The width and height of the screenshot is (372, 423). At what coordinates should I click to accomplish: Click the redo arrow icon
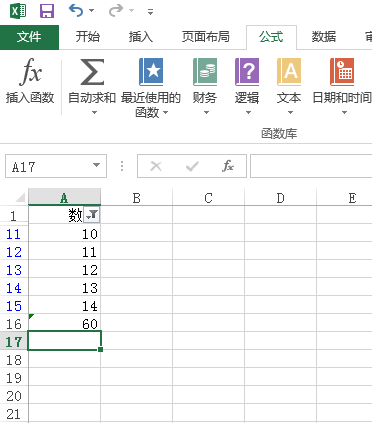(x=116, y=11)
